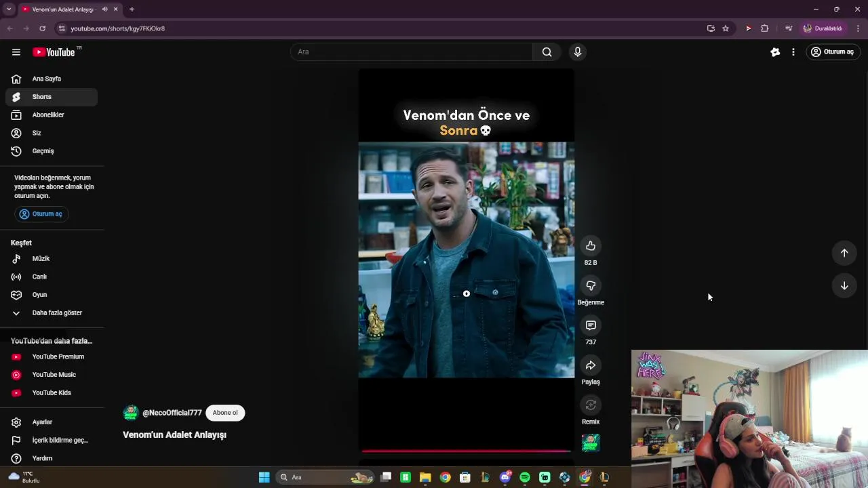Click the browser back arrow

click(x=9, y=28)
